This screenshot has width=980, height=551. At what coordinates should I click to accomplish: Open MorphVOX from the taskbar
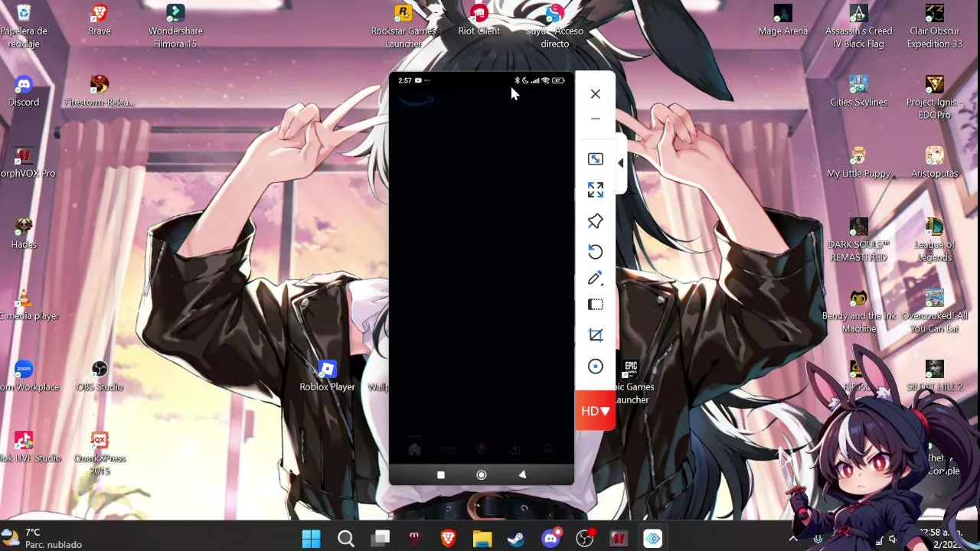(x=618, y=539)
